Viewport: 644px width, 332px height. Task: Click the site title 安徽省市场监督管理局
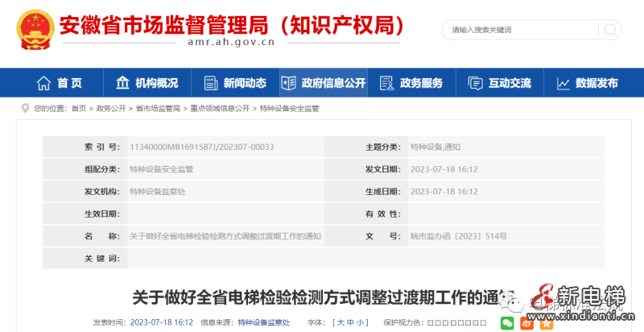click(164, 25)
